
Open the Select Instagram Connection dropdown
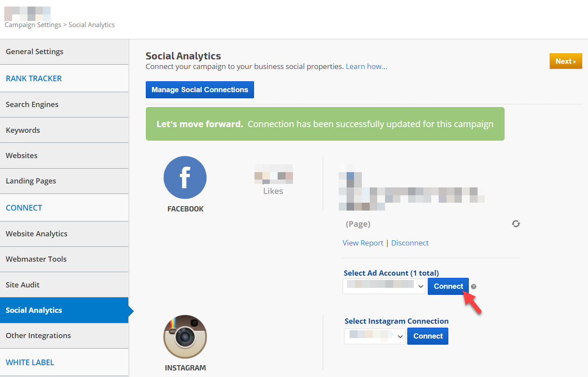click(375, 336)
